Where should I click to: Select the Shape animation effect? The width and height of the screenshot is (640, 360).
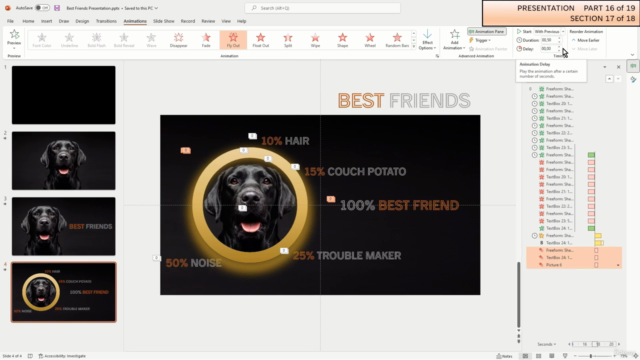(x=342, y=40)
